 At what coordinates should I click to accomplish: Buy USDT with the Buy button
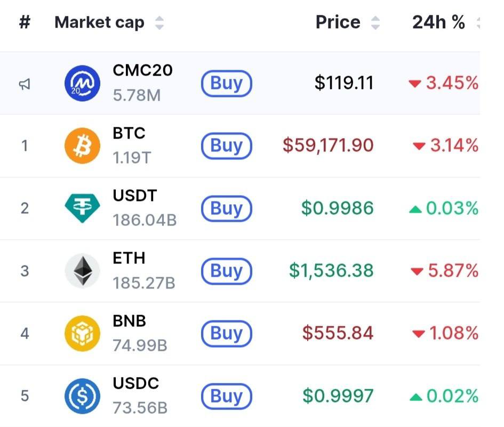227,208
